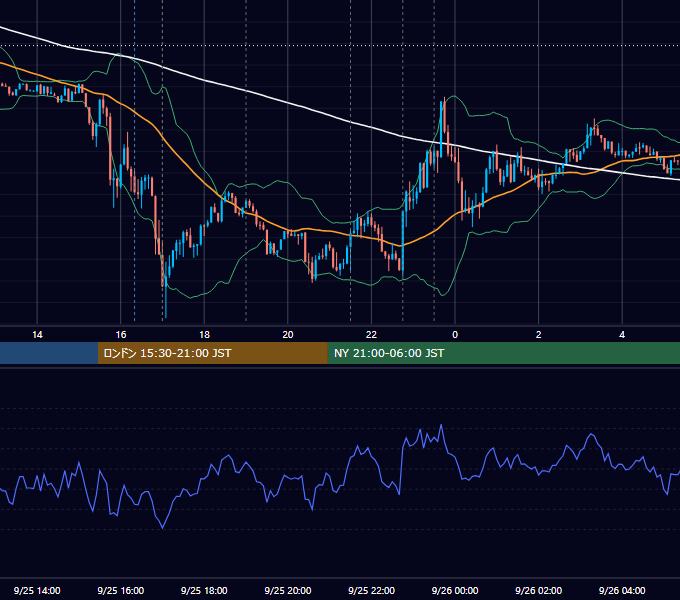Click the 9/25 18:00 time label
The height and width of the screenshot is (600, 680).
coord(204,590)
